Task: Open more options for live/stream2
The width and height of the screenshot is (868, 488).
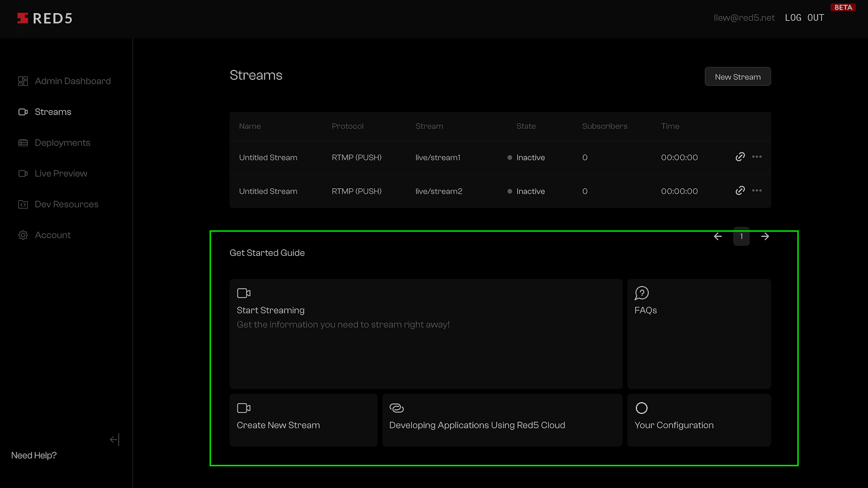Action: point(757,191)
